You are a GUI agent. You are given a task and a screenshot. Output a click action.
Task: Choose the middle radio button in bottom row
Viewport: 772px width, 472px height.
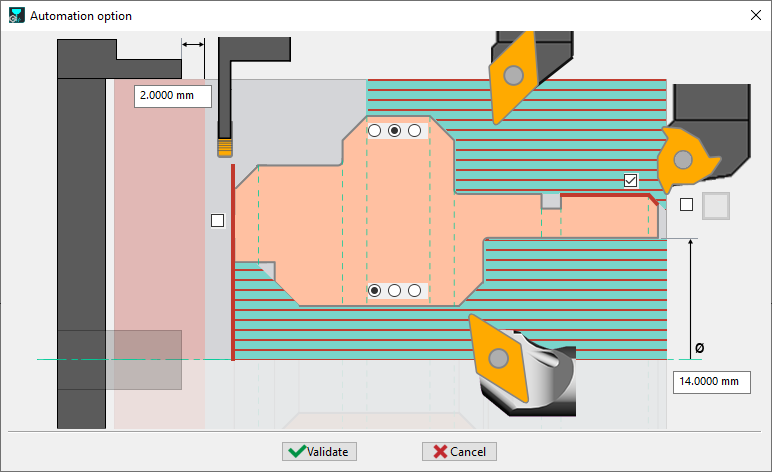[394, 290]
